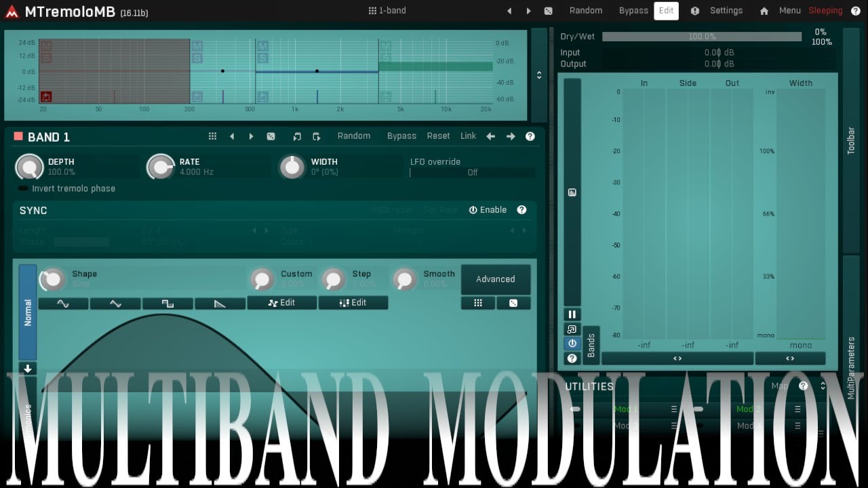
Task: Solo Band 1 with its S button
Action: click(x=46, y=58)
